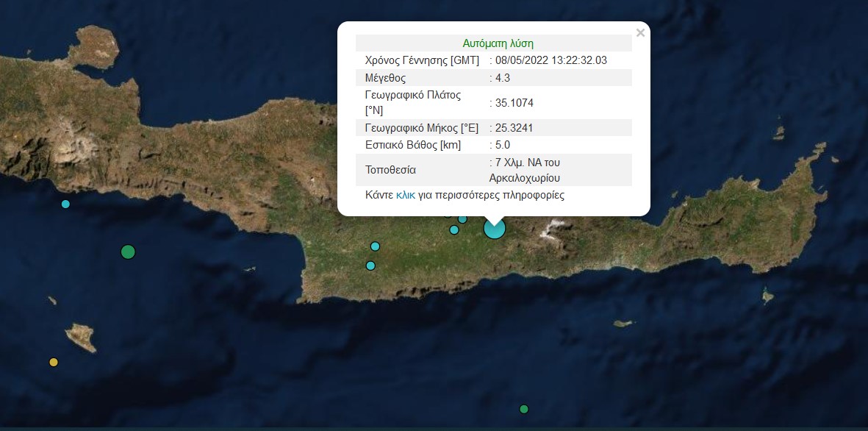Select the large cyan marker beneath the popup
Screen dimensions: 868x431
[x=495, y=228]
